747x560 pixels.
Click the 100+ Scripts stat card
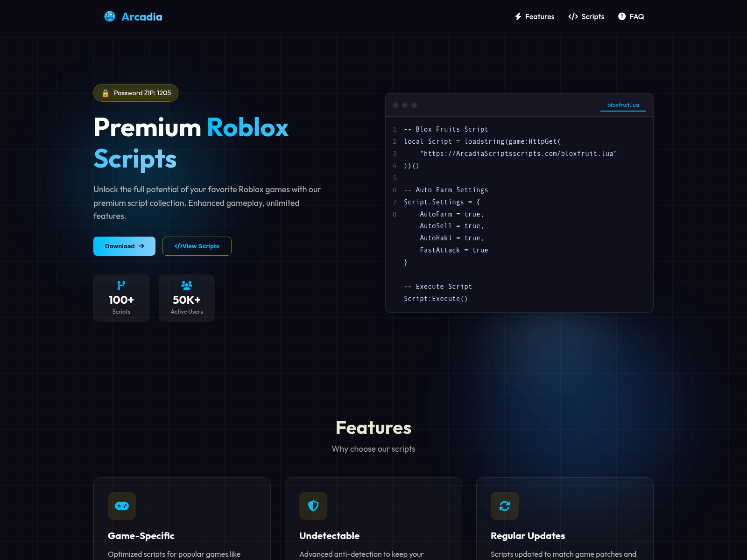tap(121, 298)
